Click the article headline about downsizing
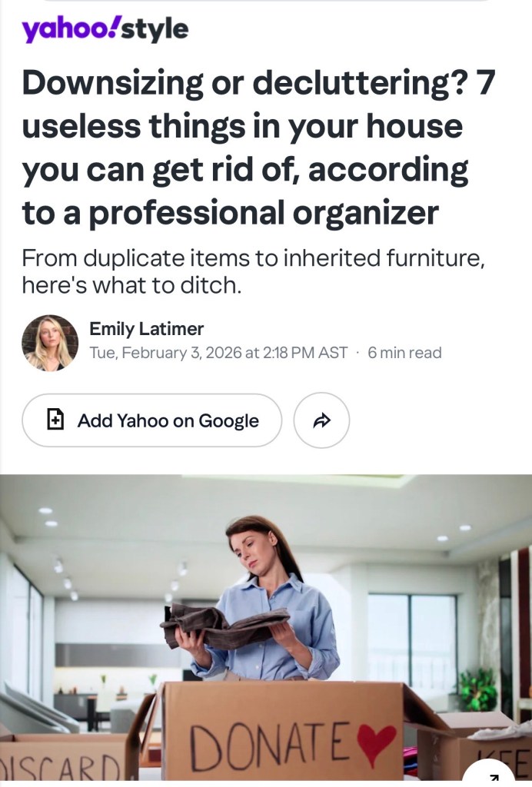The image size is (532, 787). tap(258, 148)
